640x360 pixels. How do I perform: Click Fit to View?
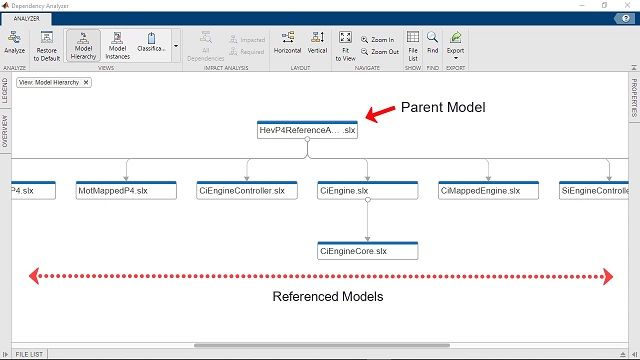tap(345, 46)
